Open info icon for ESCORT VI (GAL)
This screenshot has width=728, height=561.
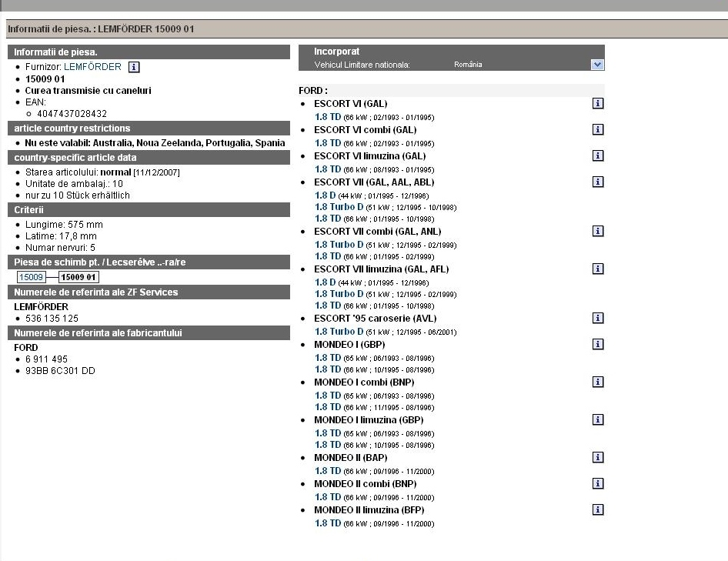[x=598, y=103]
